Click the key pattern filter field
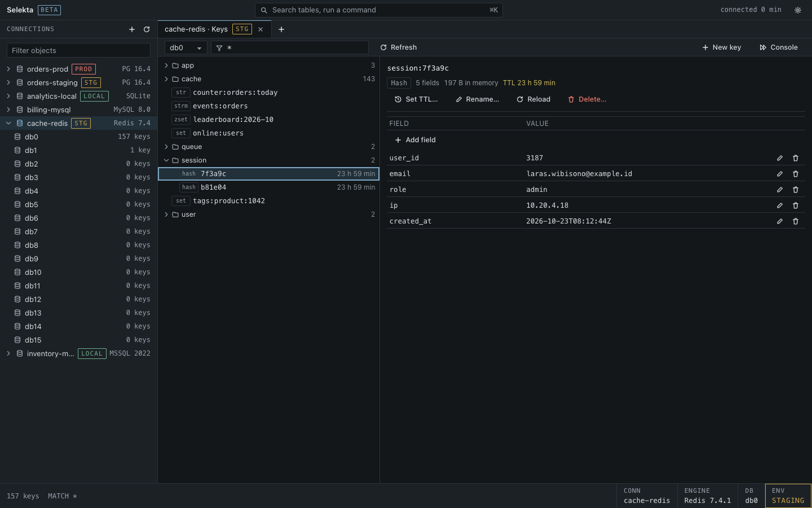 pyautogui.click(x=290, y=48)
